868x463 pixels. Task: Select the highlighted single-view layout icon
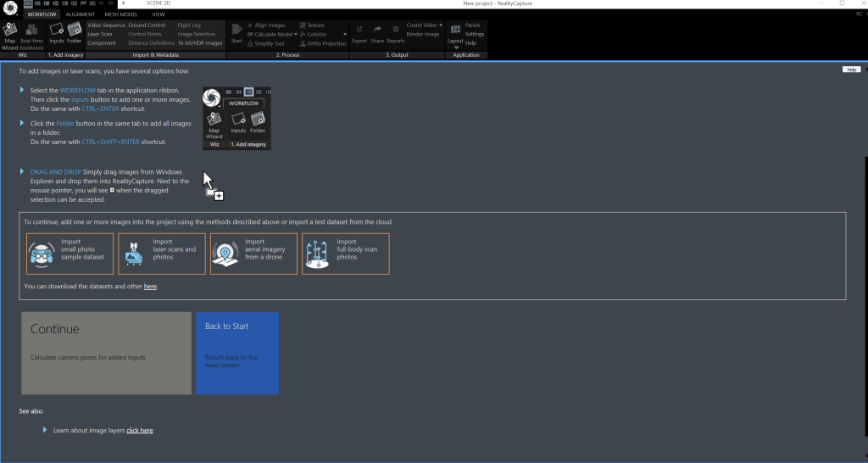pos(28,3)
